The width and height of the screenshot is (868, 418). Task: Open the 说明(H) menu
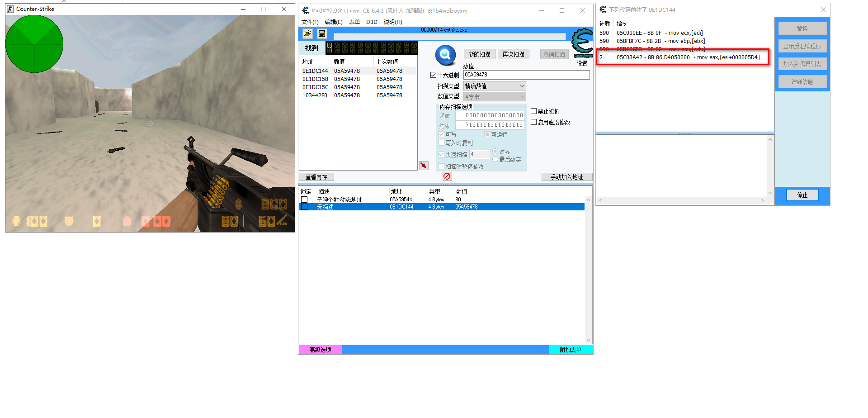tap(393, 22)
